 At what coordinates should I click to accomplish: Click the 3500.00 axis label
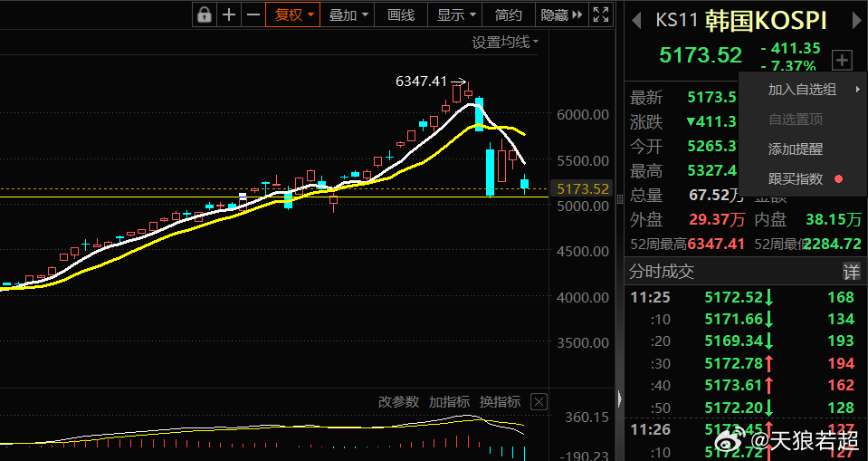coord(582,343)
